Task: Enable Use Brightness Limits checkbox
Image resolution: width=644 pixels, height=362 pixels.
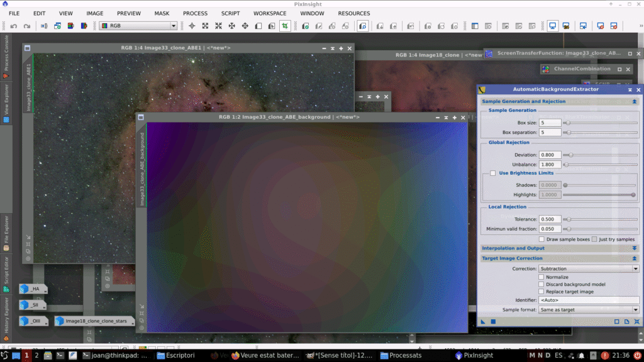Action: (x=493, y=173)
